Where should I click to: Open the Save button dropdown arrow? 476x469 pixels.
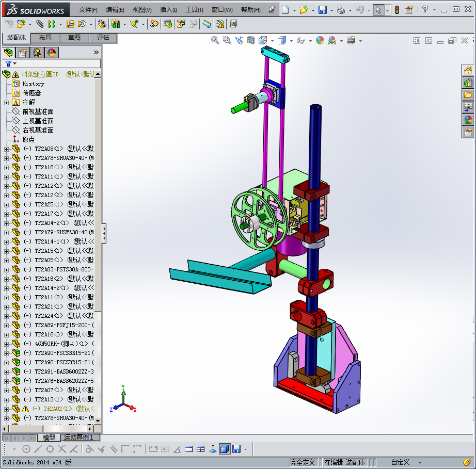331,11
